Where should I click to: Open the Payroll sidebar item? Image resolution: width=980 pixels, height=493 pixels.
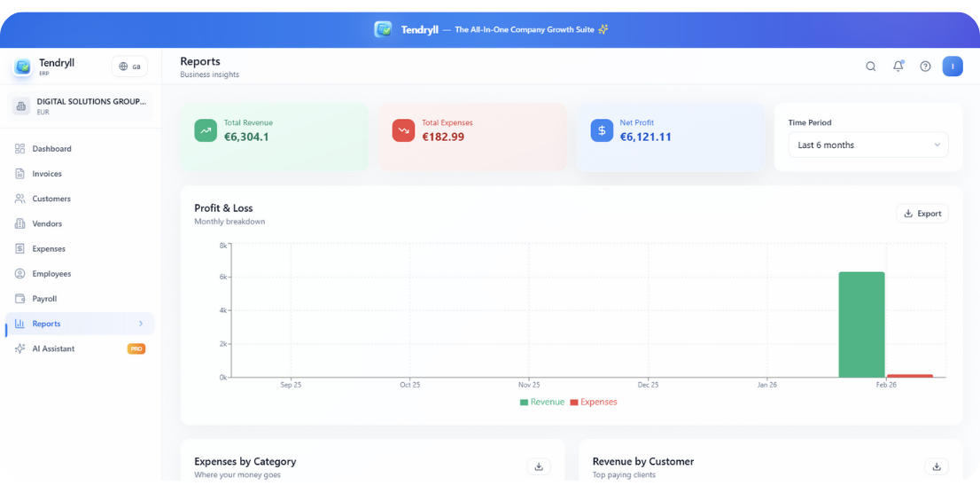tap(44, 299)
